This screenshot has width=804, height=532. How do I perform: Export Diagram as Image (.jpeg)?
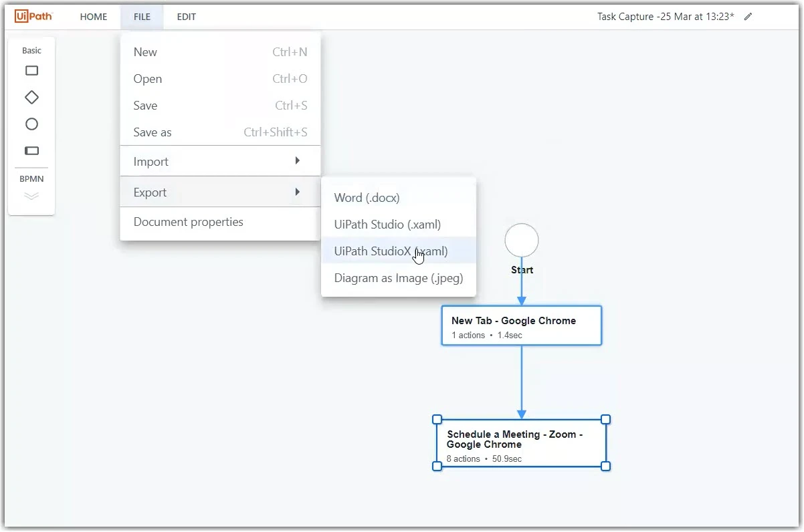[x=399, y=278]
